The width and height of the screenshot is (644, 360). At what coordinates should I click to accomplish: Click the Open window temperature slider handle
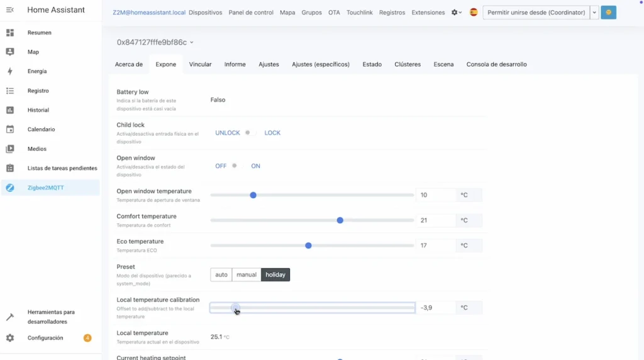[253, 195]
